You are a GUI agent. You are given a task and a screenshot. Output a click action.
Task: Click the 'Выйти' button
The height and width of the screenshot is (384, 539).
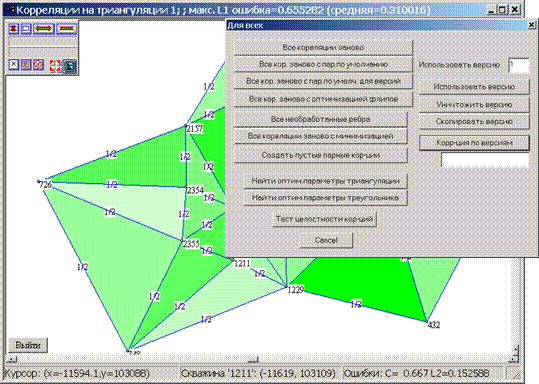pyautogui.click(x=28, y=345)
